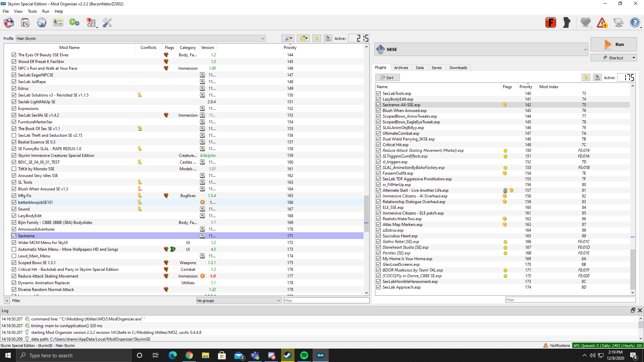Focus the plugin list Filter field

(x=570, y=300)
